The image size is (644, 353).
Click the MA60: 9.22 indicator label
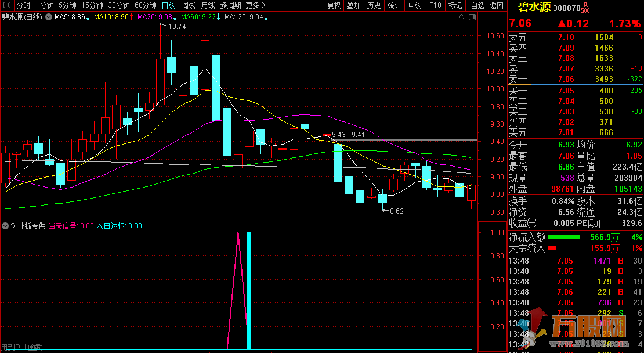[x=200, y=17]
